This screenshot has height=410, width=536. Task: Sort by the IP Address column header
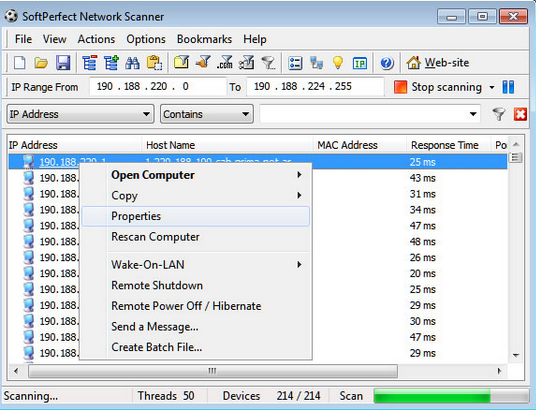[x=74, y=145]
